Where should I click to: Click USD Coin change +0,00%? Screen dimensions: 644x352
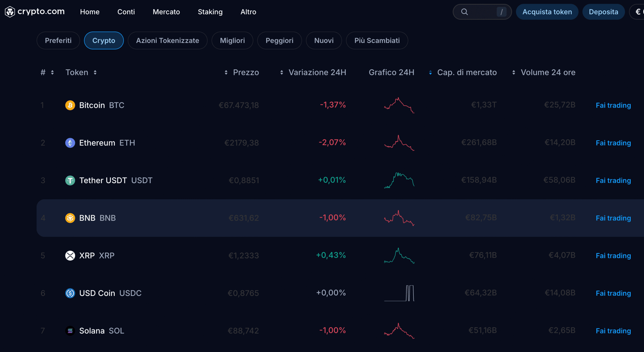pos(331,293)
